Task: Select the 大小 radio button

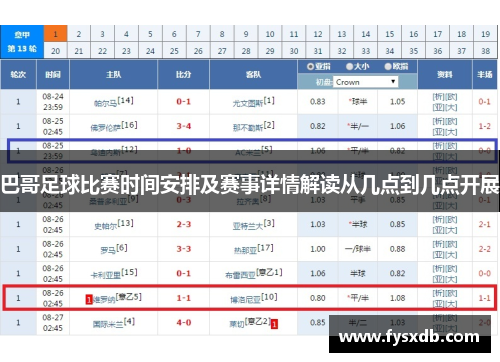Action: pyautogui.click(x=349, y=67)
